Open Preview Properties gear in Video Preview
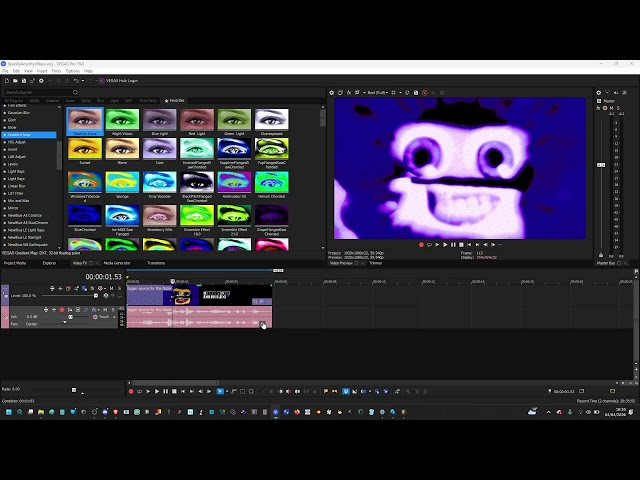The height and width of the screenshot is (480, 640). (331, 93)
